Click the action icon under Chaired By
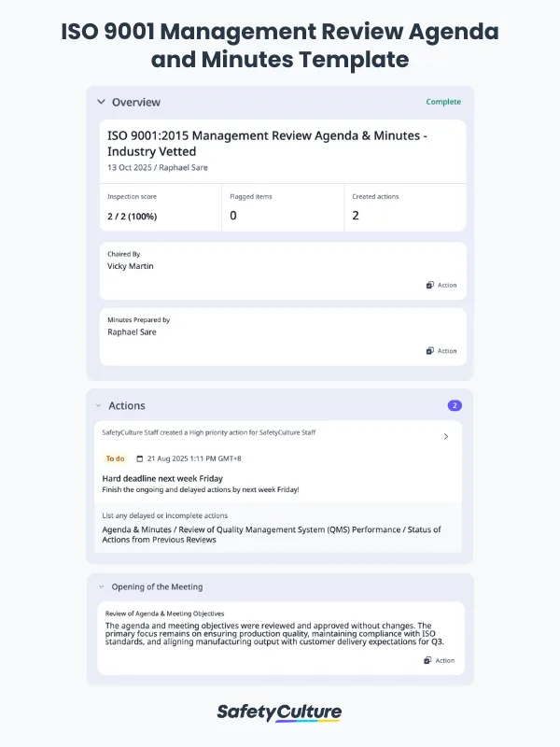The height and width of the screenshot is (747, 560). tap(430, 285)
